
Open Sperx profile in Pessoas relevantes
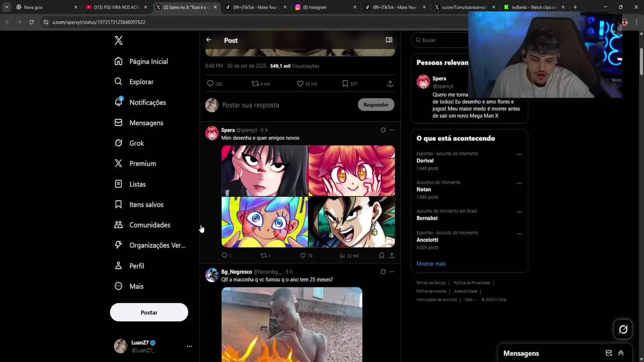[x=439, y=78]
